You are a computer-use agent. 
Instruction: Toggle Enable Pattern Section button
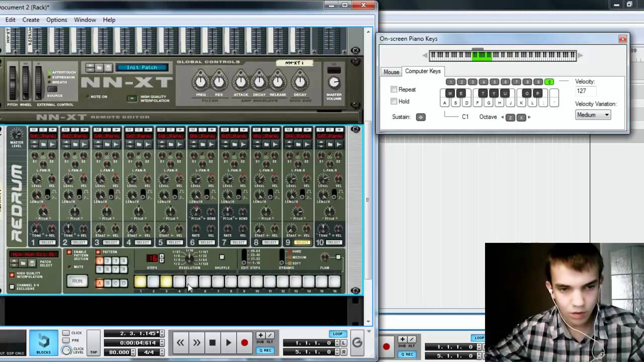69,252
